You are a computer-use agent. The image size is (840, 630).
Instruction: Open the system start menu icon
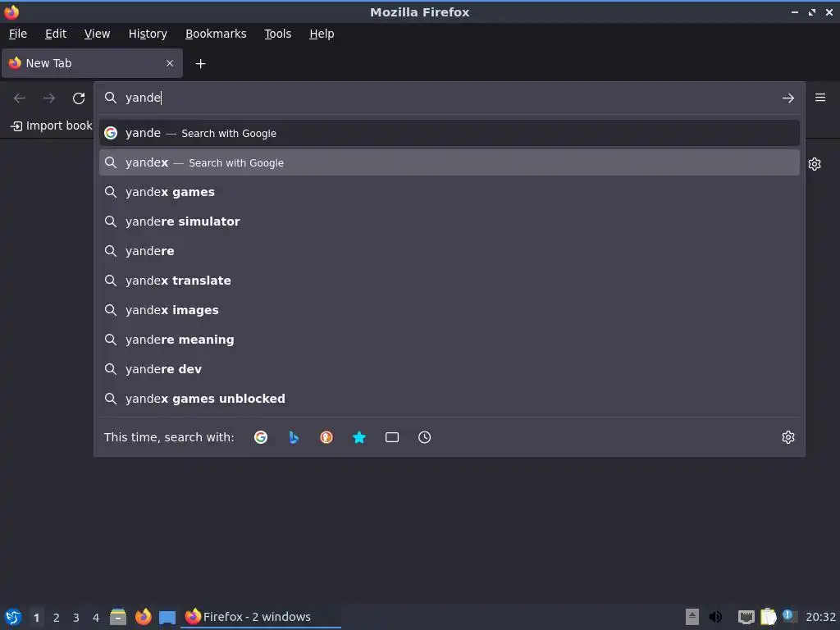tap(13, 617)
